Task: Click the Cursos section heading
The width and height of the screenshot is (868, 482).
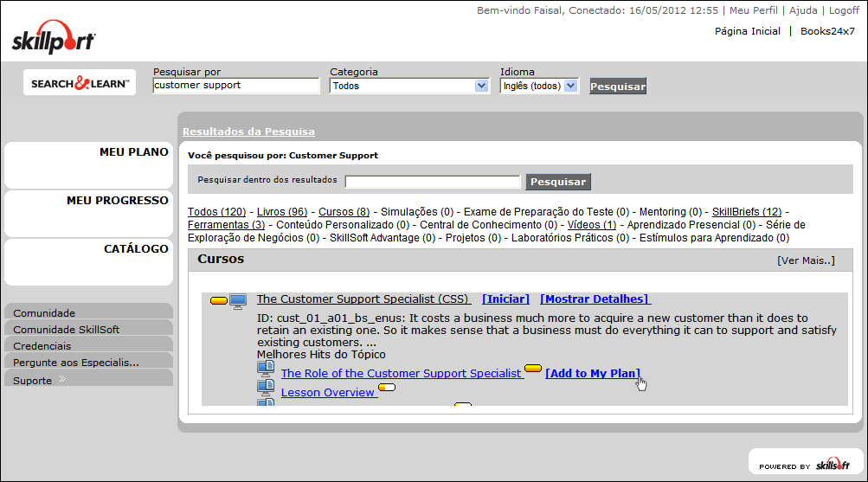Action: (x=221, y=259)
